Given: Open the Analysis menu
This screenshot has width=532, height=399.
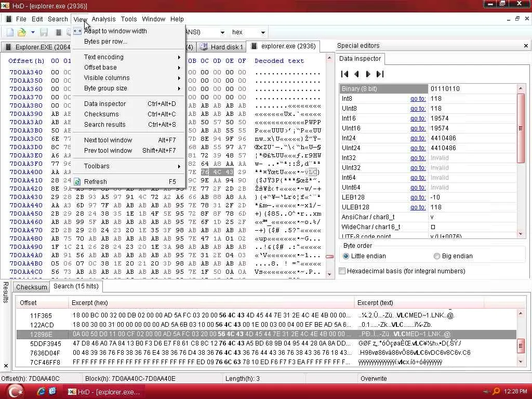Looking at the screenshot, I should pyautogui.click(x=103, y=19).
